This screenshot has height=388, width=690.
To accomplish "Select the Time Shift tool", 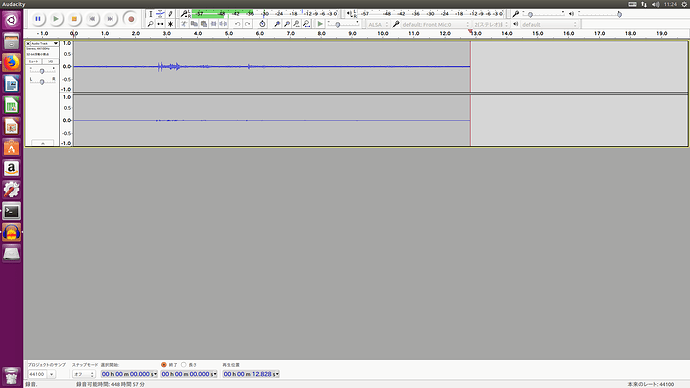I will 160,24.
